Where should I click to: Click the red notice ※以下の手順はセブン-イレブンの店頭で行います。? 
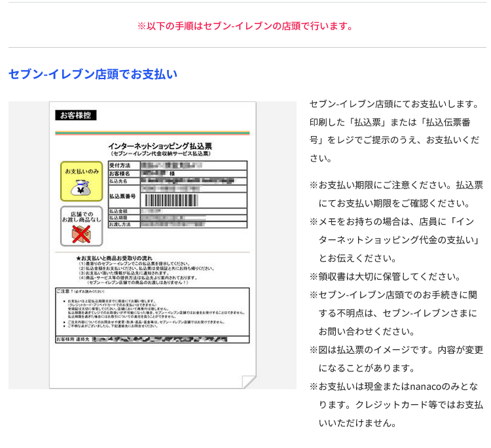pos(245,26)
